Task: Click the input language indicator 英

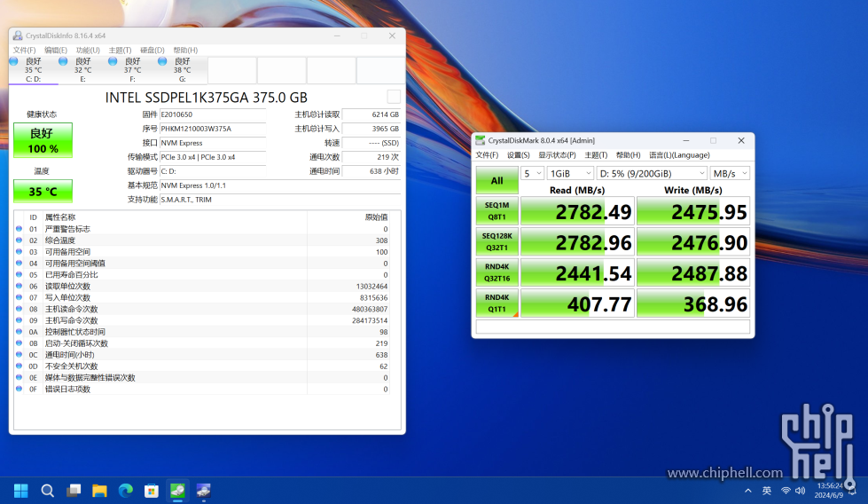Action: [x=767, y=491]
